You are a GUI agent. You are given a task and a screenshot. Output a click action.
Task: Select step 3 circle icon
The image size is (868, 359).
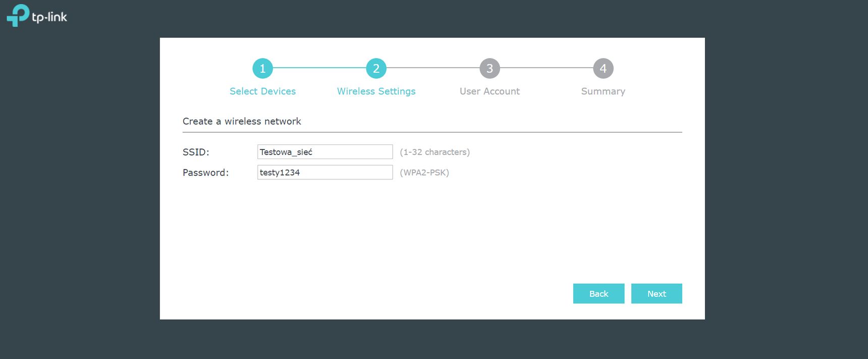(490, 68)
